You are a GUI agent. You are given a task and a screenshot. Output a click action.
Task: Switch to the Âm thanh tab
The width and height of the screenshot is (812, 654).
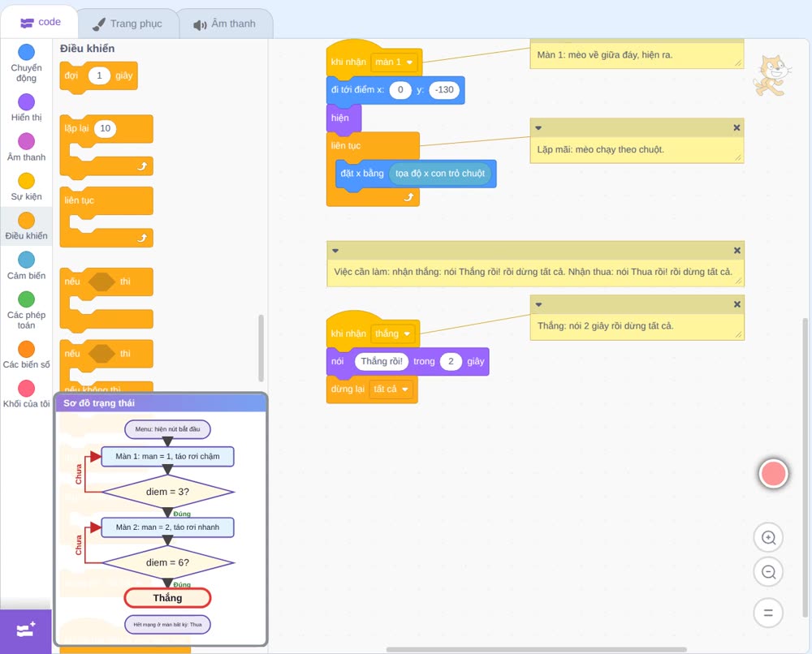click(225, 24)
